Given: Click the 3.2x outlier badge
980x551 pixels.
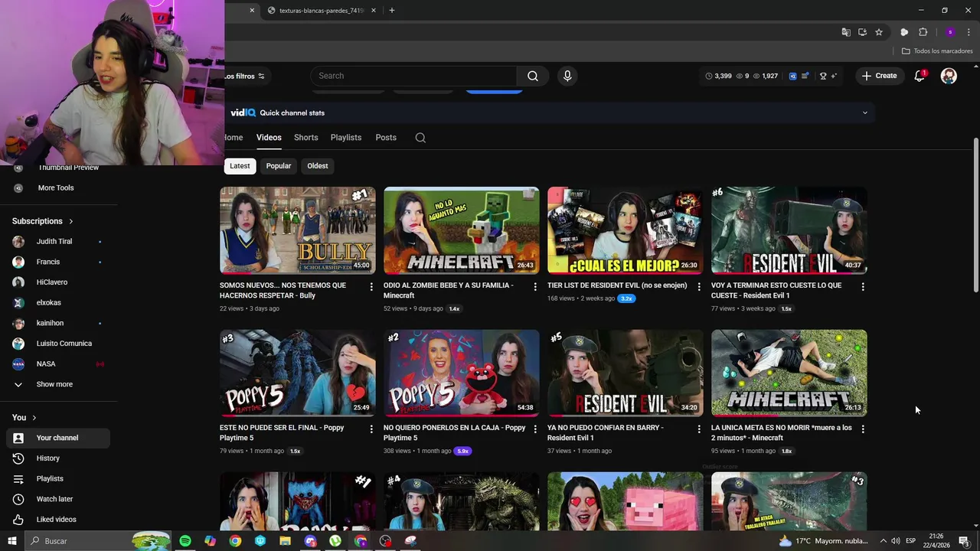Looking at the screenshot, I should coord(626,298).
